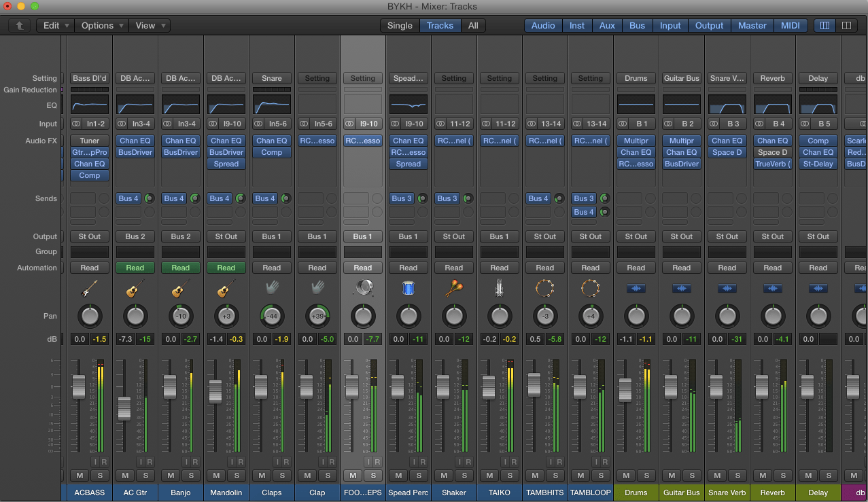Click the Drums bus waveform icon
The width and height of the screenshot is (868, 502).
click(x=636, y=289)
